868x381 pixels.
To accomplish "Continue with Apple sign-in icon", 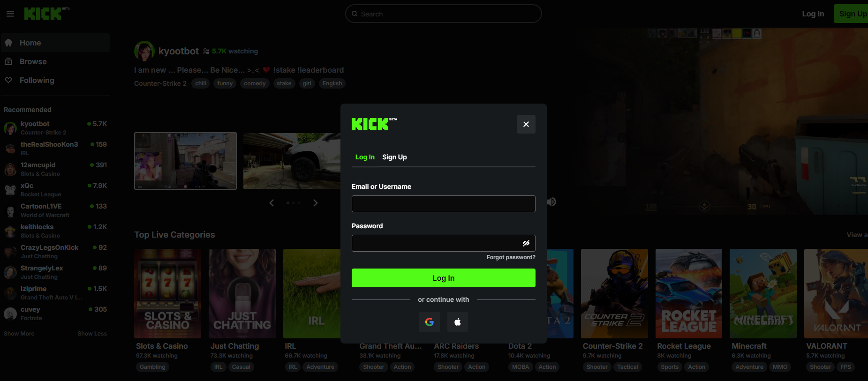I will pos(458,322).
